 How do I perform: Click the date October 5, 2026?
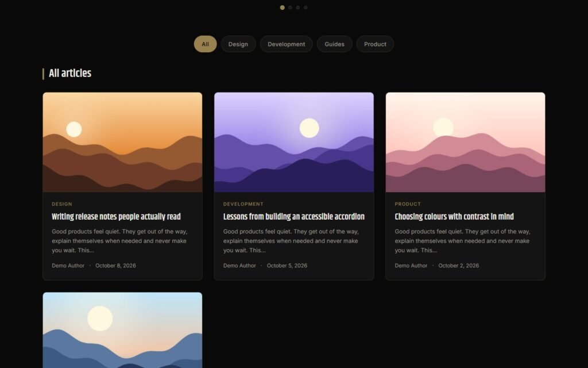tap(287, 266)
